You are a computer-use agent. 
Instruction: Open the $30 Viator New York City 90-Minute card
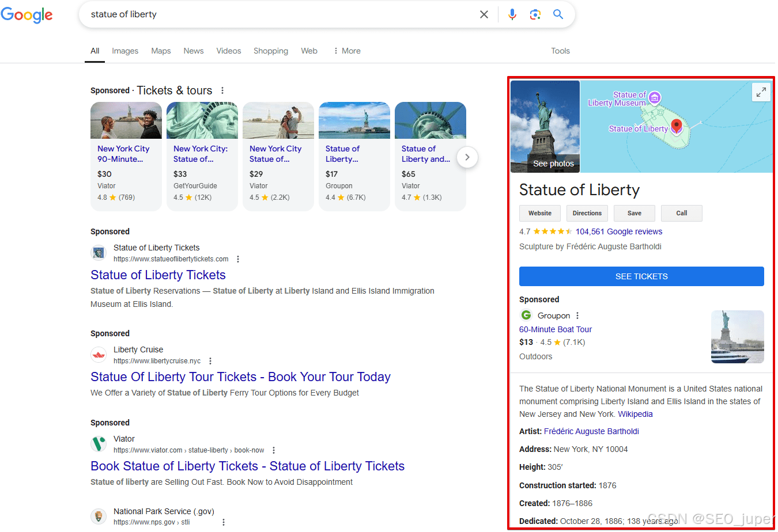tap(126, 157)
